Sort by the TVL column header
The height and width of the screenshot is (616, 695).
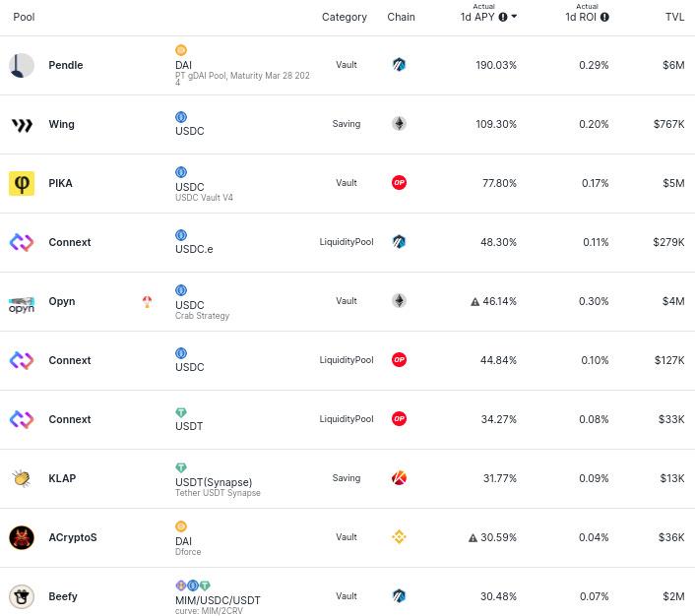[x=674, y=17]
